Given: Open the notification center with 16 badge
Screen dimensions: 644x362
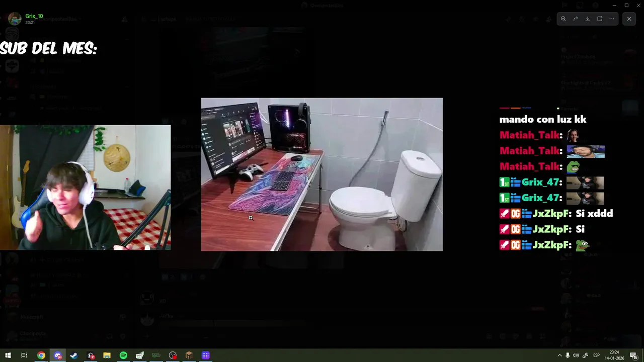Looking at the screenshot, I should pos(634,355).
